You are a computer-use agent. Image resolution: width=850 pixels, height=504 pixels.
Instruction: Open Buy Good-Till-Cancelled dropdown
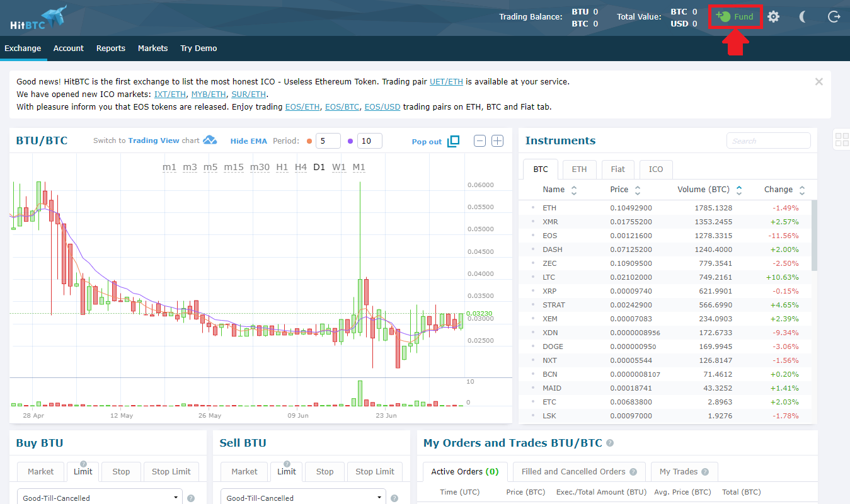(100, 497)
